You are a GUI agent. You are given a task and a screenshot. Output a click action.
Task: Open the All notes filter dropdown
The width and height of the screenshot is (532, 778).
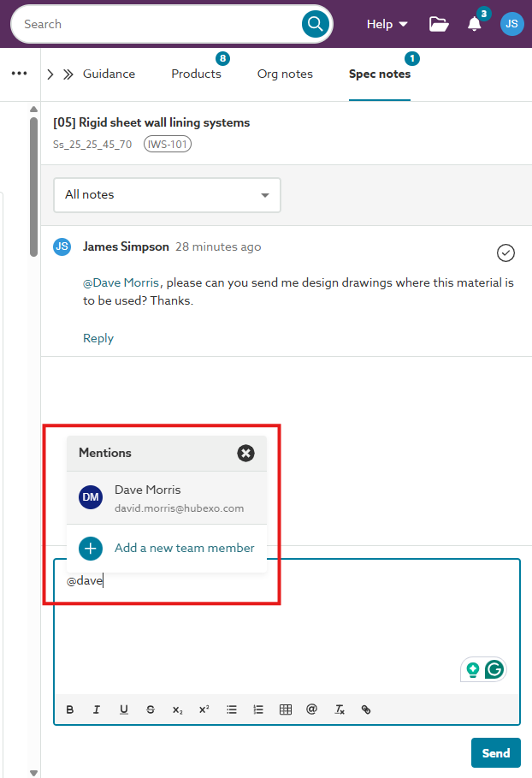(x=167, y=195)
